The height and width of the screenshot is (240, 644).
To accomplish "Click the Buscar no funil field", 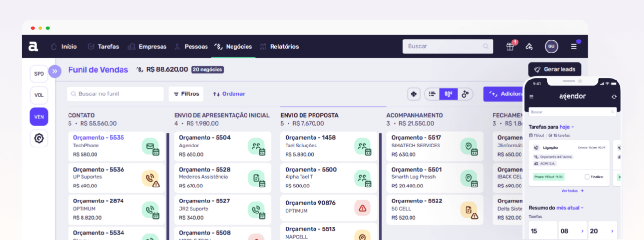I will click(115, 94).
